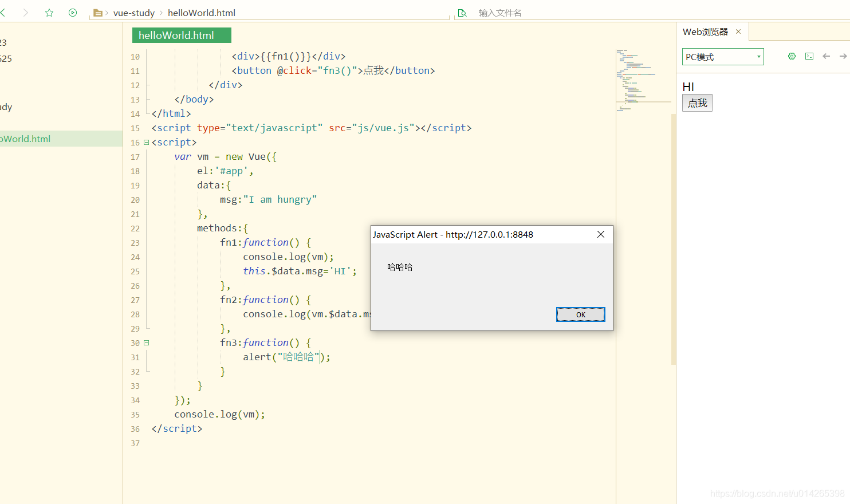Open the PC模式 dropdown
Image resolution: width=850 pixels, height=504 pixels.
click(723, 57)
